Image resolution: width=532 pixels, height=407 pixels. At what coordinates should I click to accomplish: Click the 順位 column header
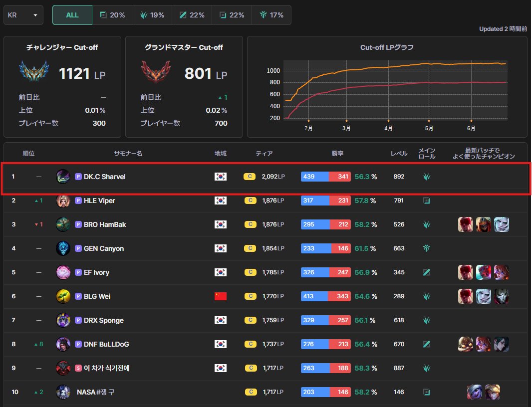(x=28, y=153)
